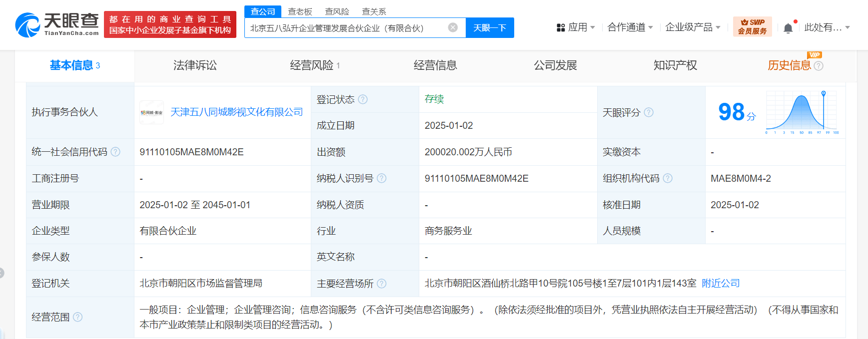Click the help icon next to 组织机构代码

pos(668,178)
